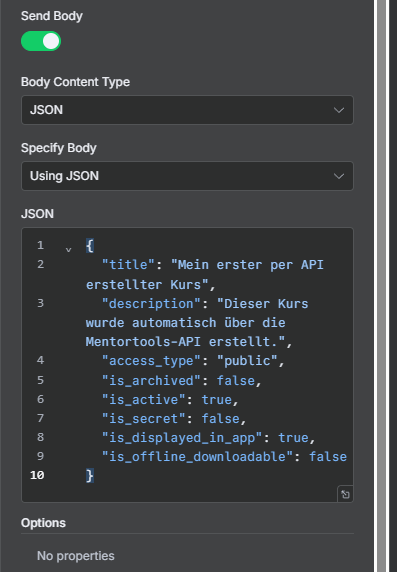Viewport: 397px width, 572px height.
Task: Collapse the JSON object with line 1 fold arrow
Action: coord(68,250)
